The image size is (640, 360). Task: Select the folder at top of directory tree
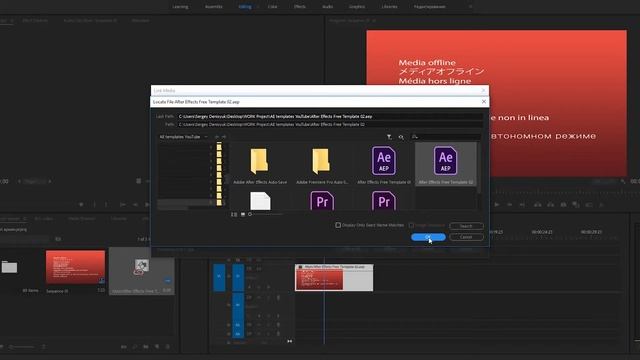pos(219,147)
